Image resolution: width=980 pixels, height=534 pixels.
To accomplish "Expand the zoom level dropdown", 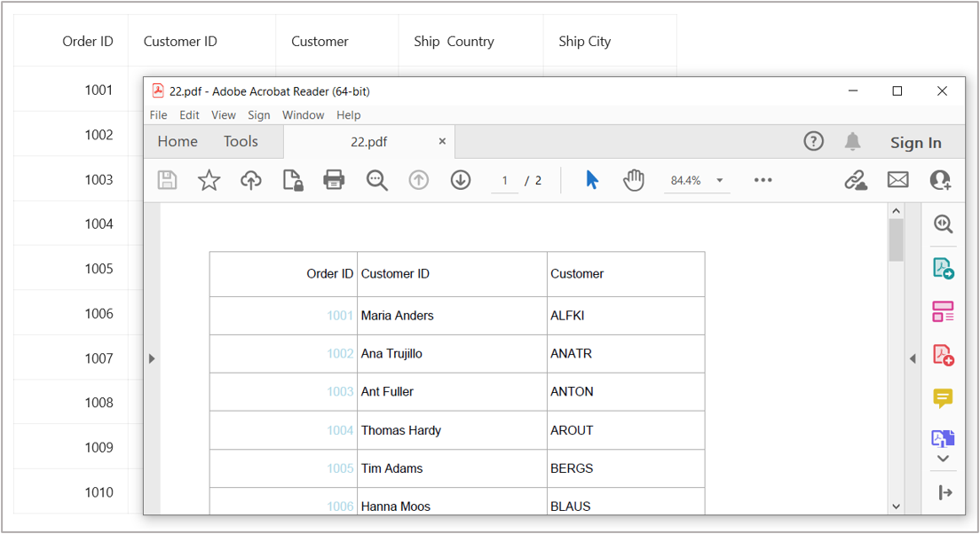I will (x=720, y=181).
